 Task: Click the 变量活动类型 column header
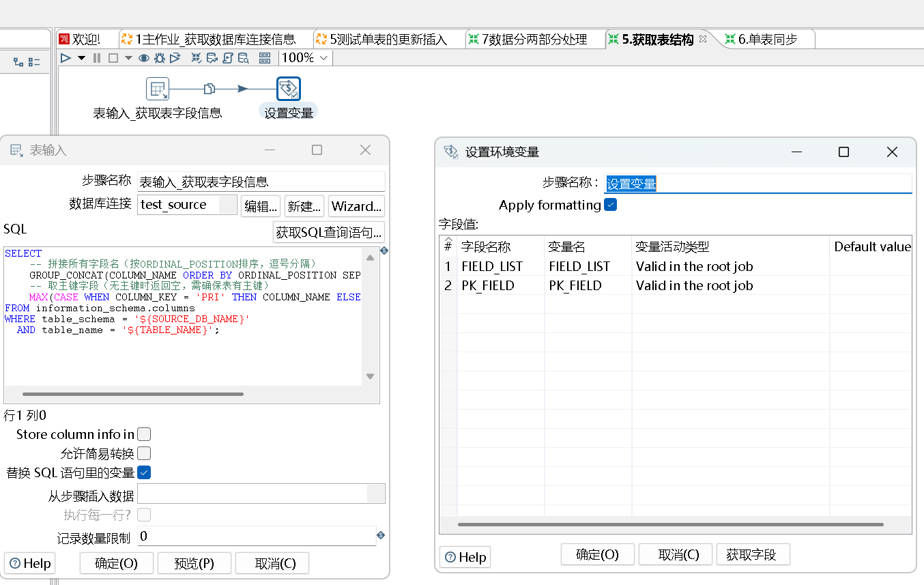coord(730,246)
